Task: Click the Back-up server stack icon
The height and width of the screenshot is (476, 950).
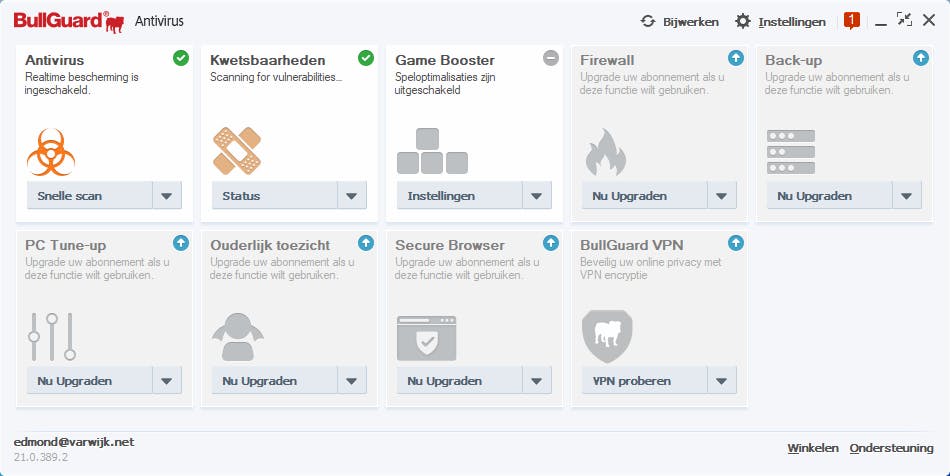Action: (791, 151)
